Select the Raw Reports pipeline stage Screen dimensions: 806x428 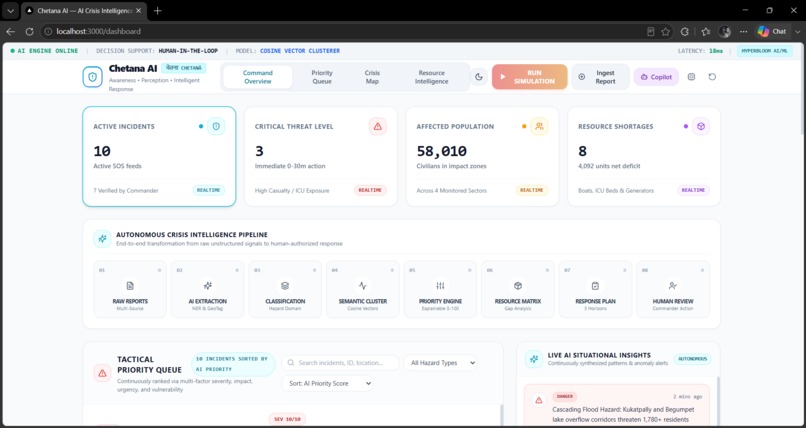click(130, 289)
